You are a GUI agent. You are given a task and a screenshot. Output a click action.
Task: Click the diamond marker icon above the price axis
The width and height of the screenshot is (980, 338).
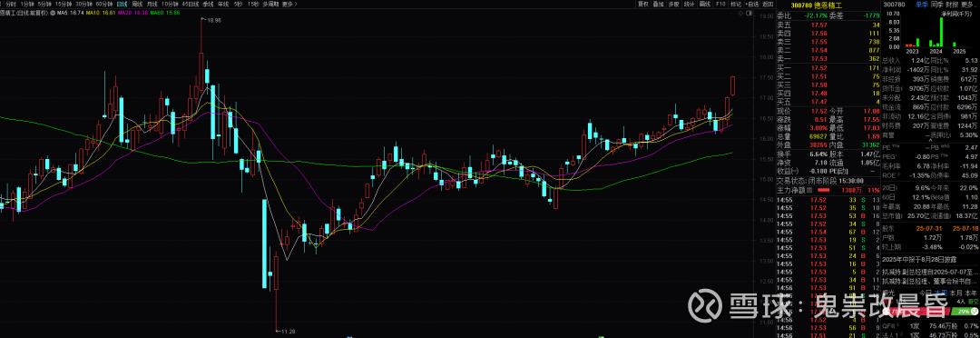pos(740,13)
